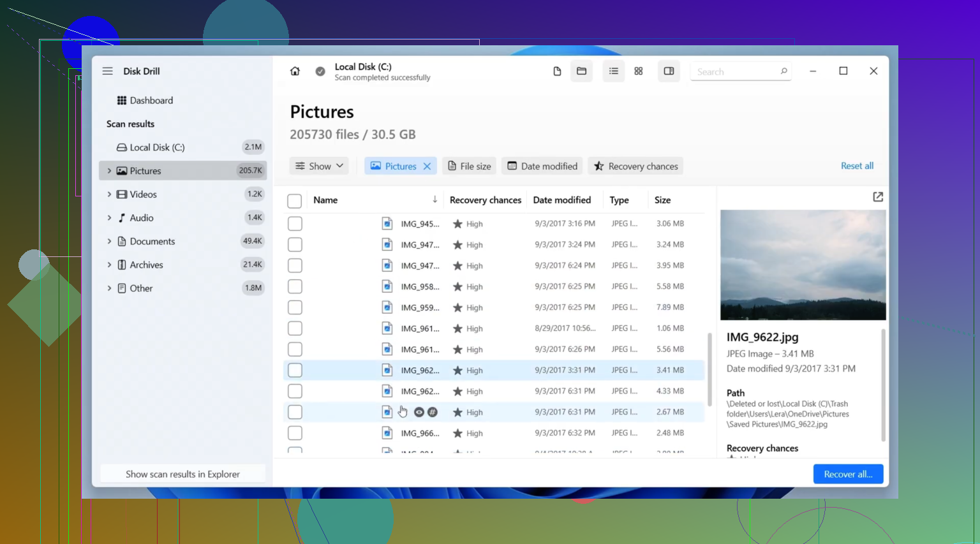Select the list view layout icon
Screen dimensions: 980x544
tap(613, 71)
